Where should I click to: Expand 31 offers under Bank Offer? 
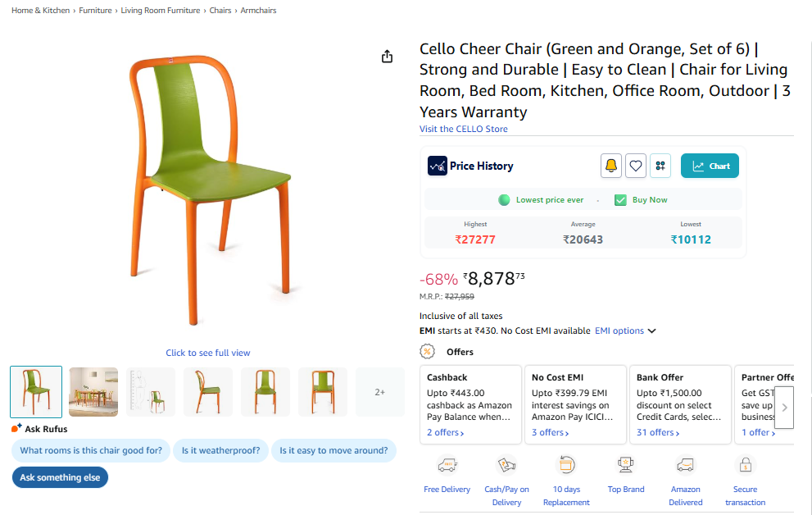(658, 432)
